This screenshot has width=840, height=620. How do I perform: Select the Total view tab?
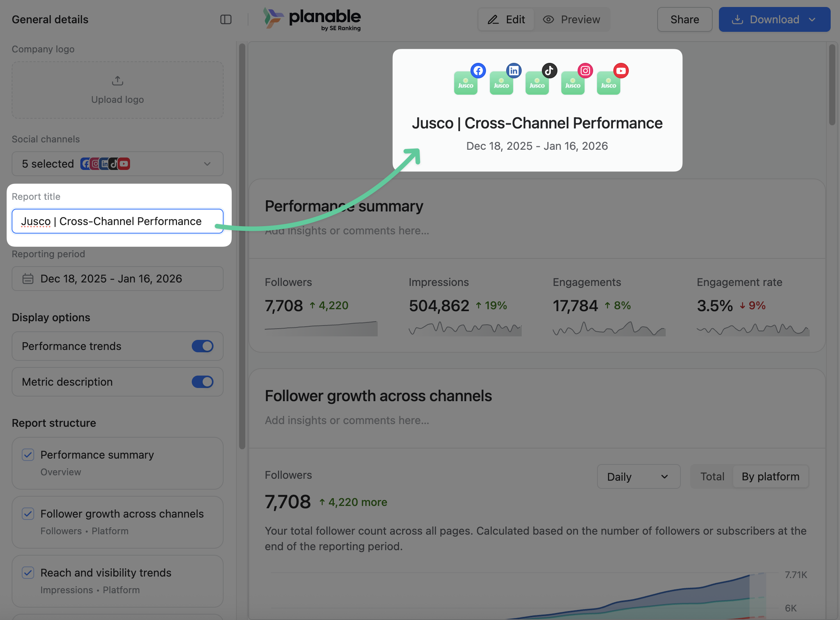(712, 476)
